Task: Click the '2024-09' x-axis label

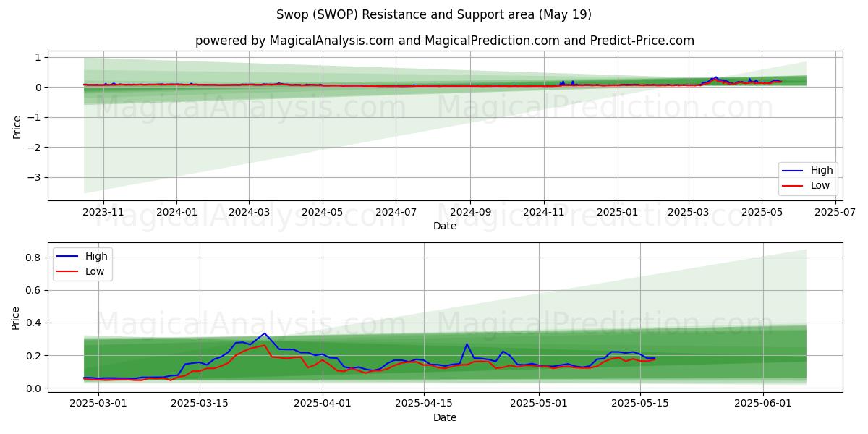Action: click(470, 213)
